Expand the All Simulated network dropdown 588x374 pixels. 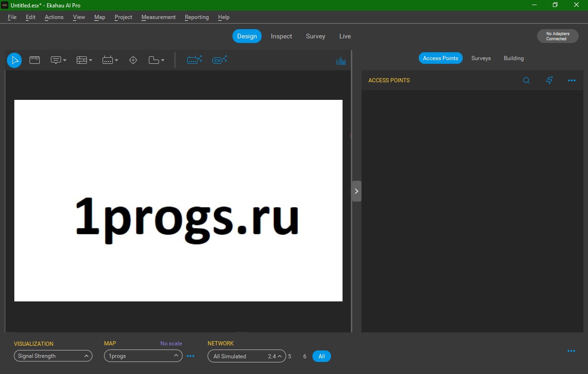(246, 356)
